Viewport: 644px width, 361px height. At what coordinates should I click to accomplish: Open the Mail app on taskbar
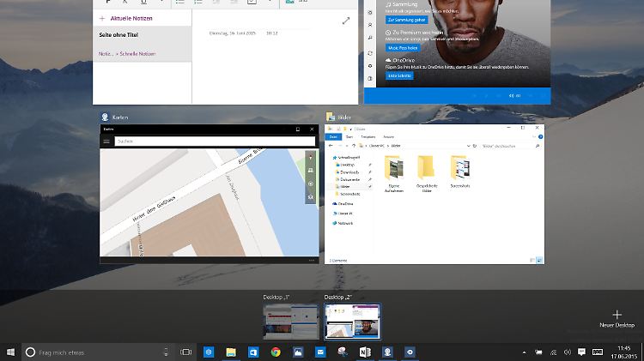320,352
